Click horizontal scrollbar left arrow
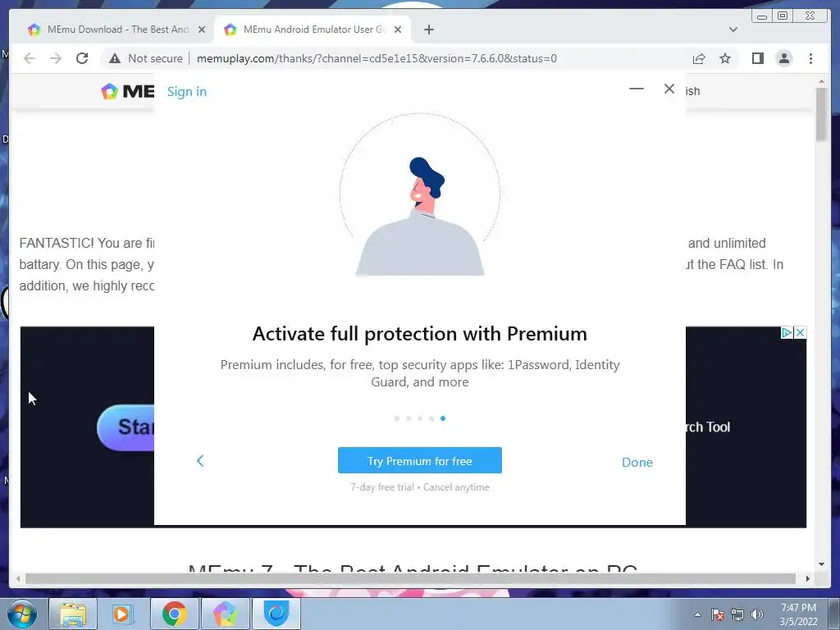Image resolution: width=840 pixels, height=630 pixels. click(x=18, y=578)
